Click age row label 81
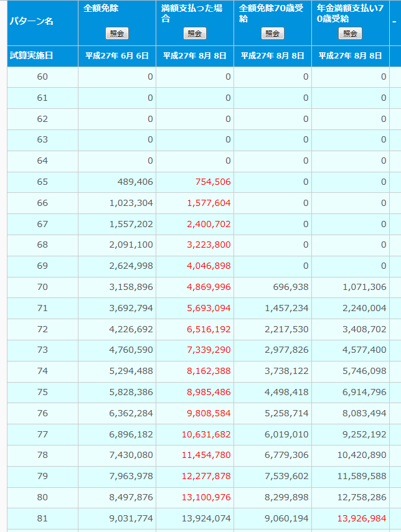 (42, 518)
